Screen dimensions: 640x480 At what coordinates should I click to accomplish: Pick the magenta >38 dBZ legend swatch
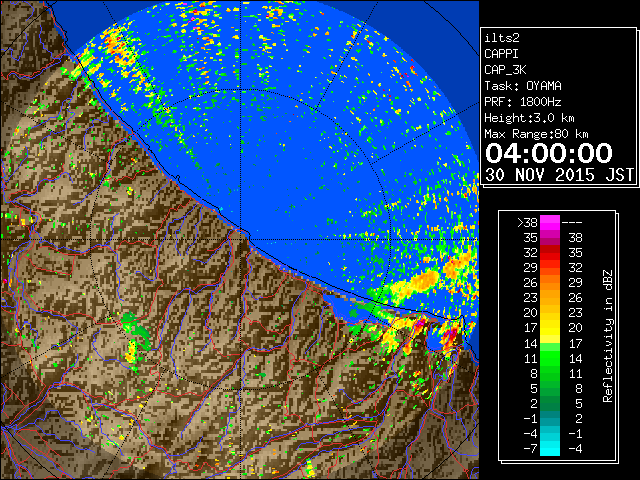click(550, 222)
